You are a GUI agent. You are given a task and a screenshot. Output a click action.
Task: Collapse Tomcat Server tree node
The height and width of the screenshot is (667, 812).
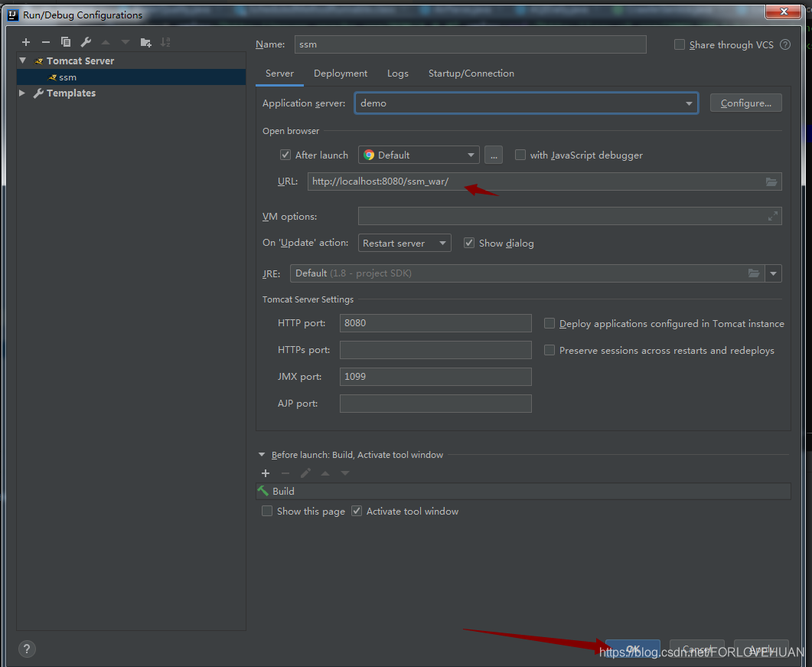point(23,60)
